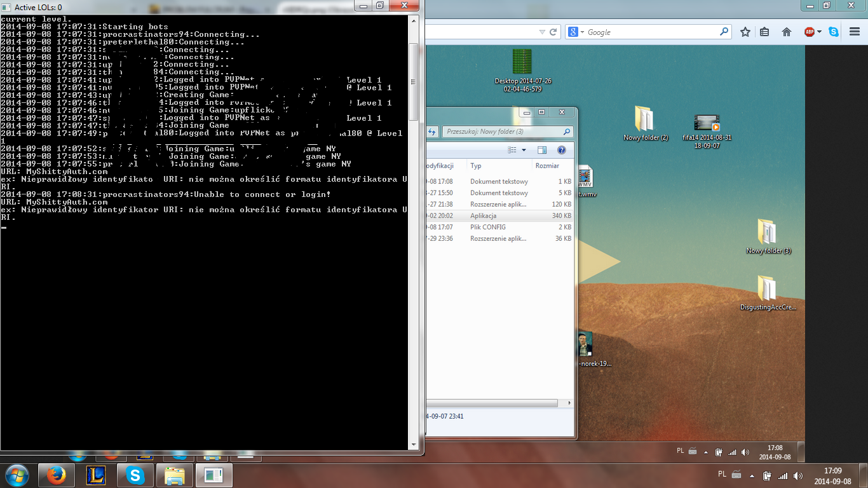Bookmark this page with the star icon
Screen dimensions: 868x488
pos(745,32)
